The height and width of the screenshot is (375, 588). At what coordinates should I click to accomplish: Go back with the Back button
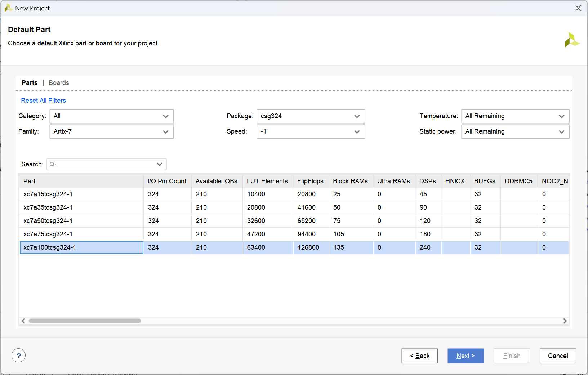click(419, 356)
